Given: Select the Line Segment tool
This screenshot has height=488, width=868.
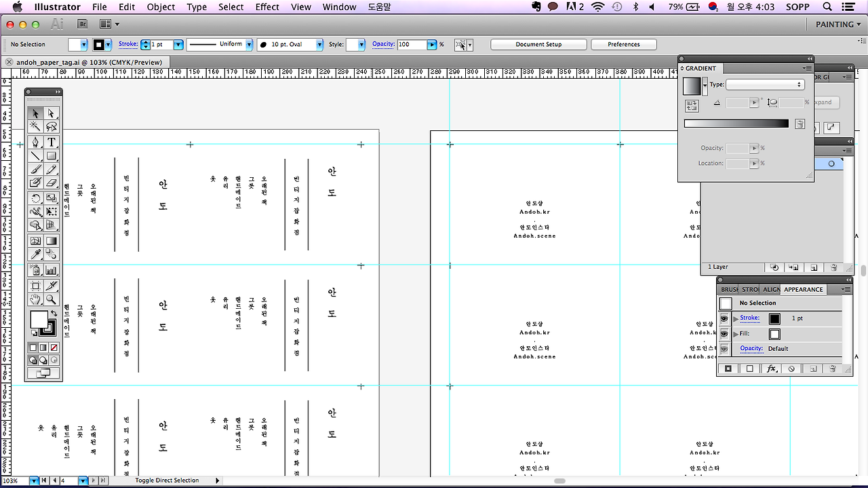Looking at the screenshot, I should (36, 155).
